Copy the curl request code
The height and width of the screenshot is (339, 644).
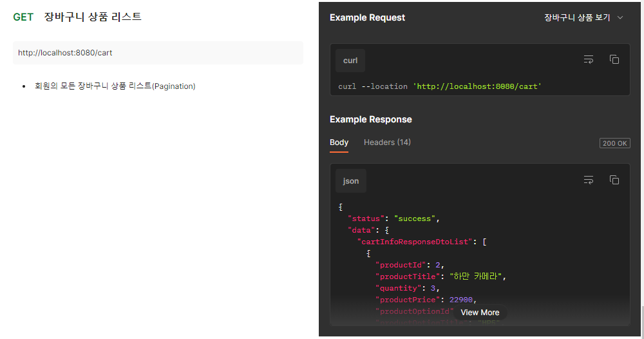[614, 59]
